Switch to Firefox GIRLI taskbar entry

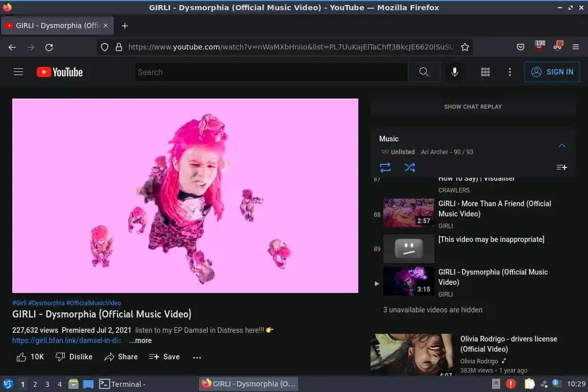(248, 384)
